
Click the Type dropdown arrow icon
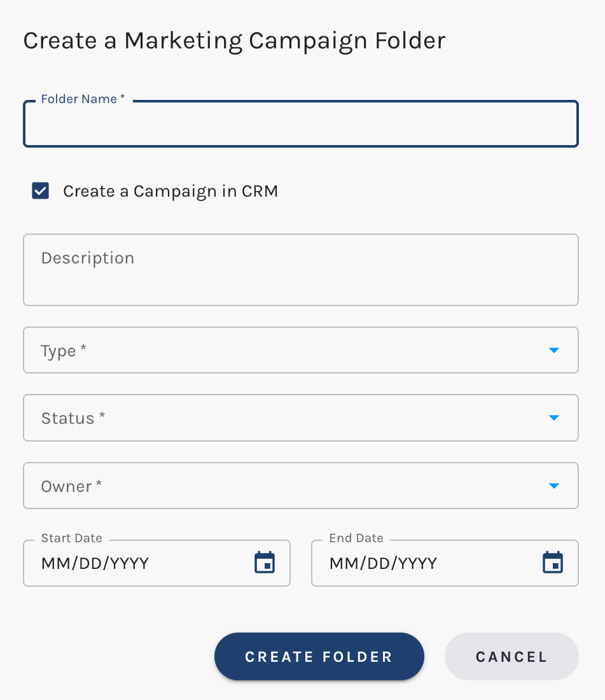click(x=553, y=350)
